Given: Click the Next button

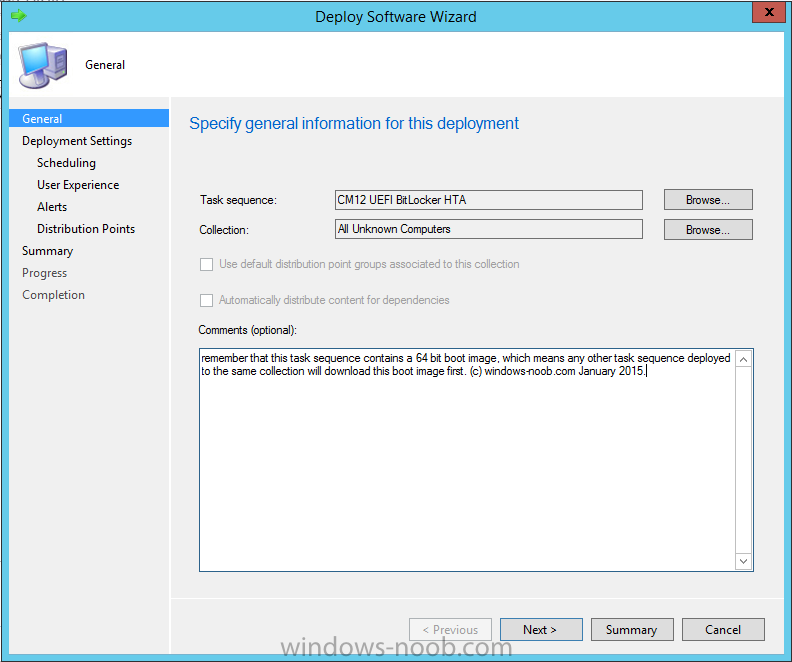Looking at the screenshot, I should click(x=541, y=630).
